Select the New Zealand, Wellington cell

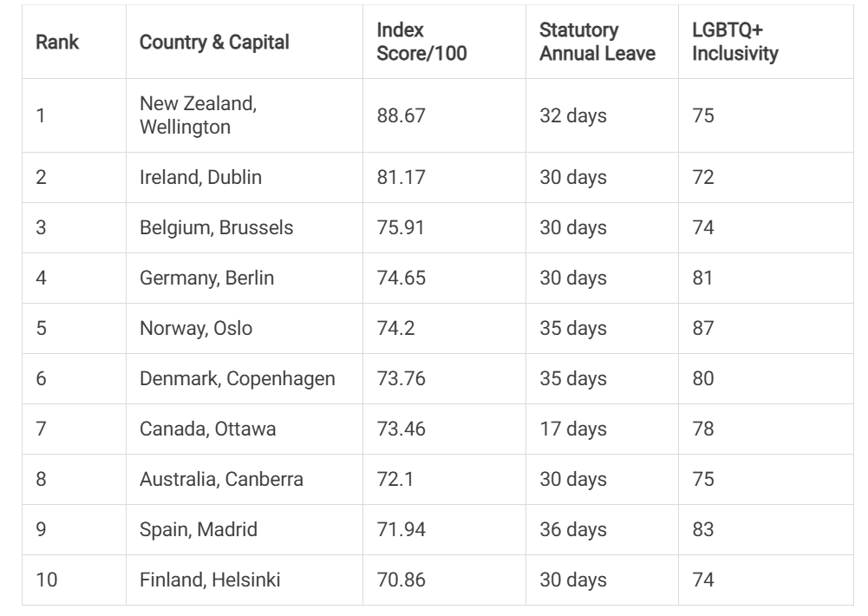(x=198, y=115)
